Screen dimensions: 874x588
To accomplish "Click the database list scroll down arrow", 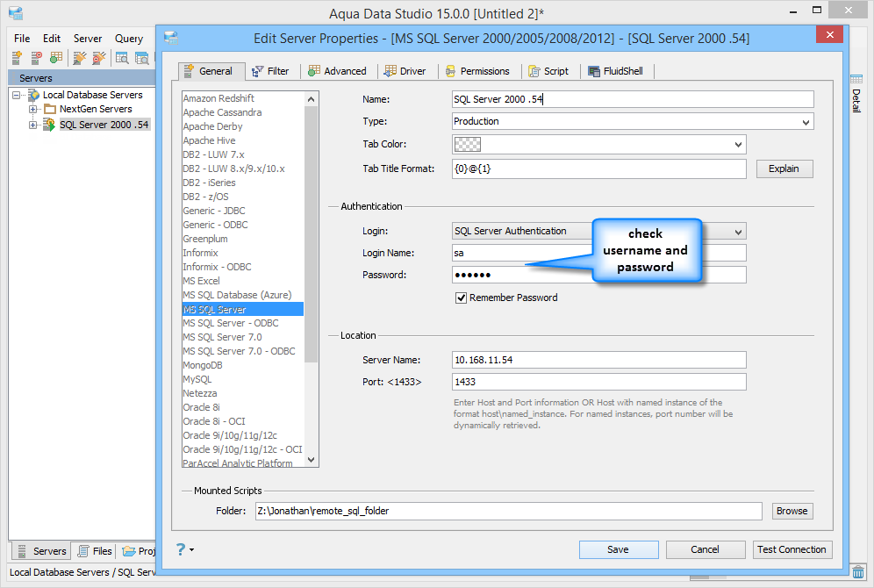I will (312, 460).
